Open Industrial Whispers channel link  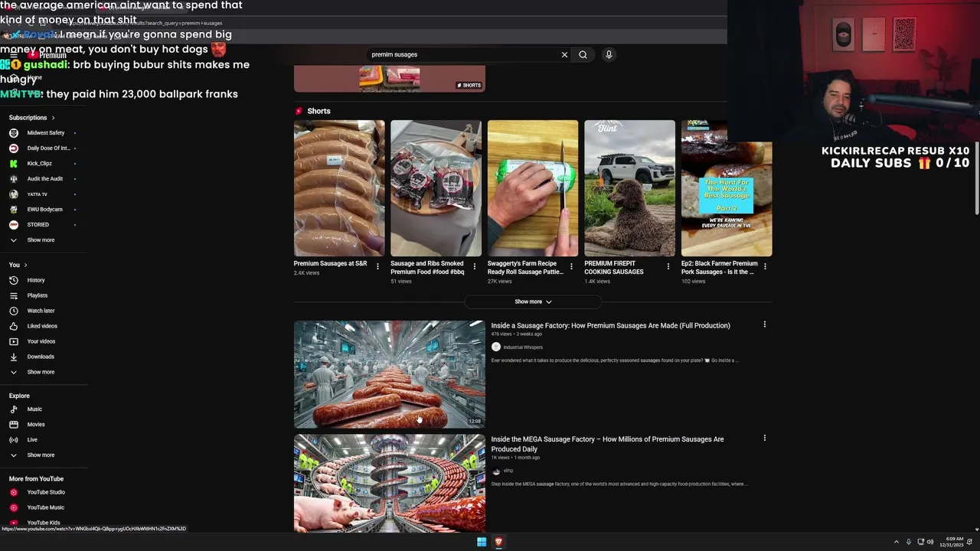pos(523,347)
